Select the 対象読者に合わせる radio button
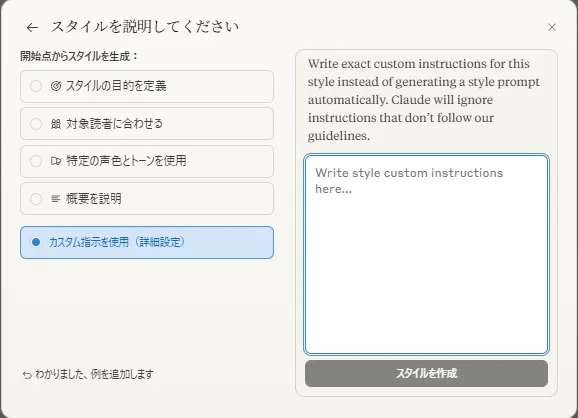578x418 pixels. (x=36, y=124)
